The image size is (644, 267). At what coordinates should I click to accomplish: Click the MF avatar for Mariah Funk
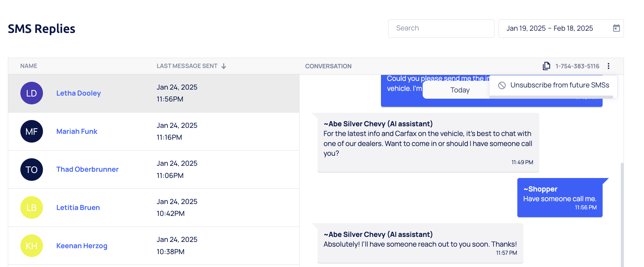tap(32, 131)
